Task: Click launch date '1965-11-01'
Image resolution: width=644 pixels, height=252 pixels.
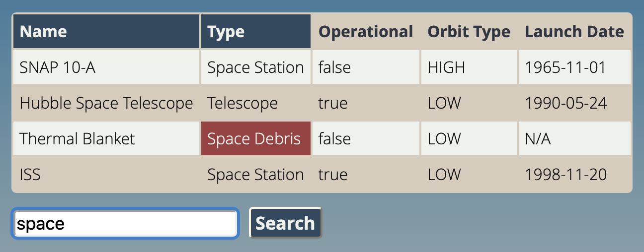Action: (x=574, y=67)
